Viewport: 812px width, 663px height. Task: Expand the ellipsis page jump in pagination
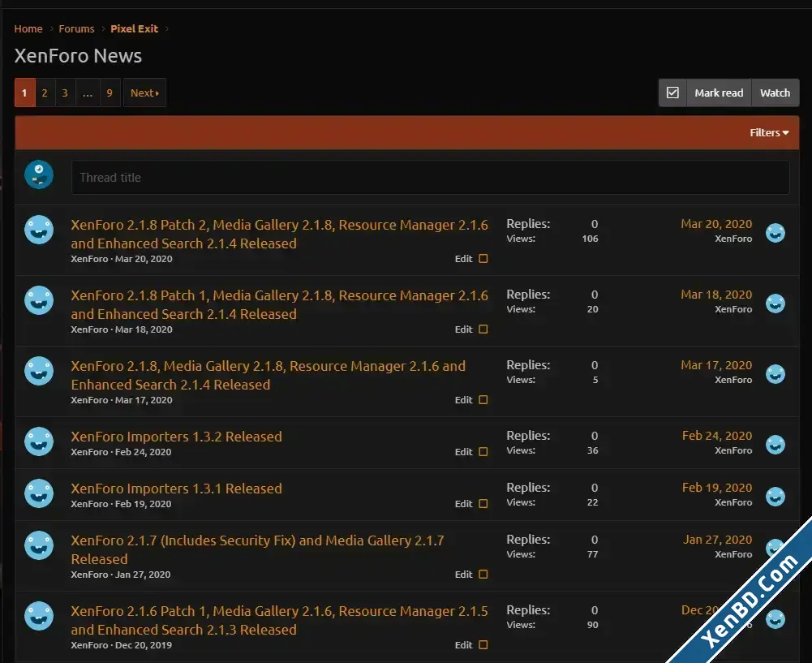[x=88, y=93]
